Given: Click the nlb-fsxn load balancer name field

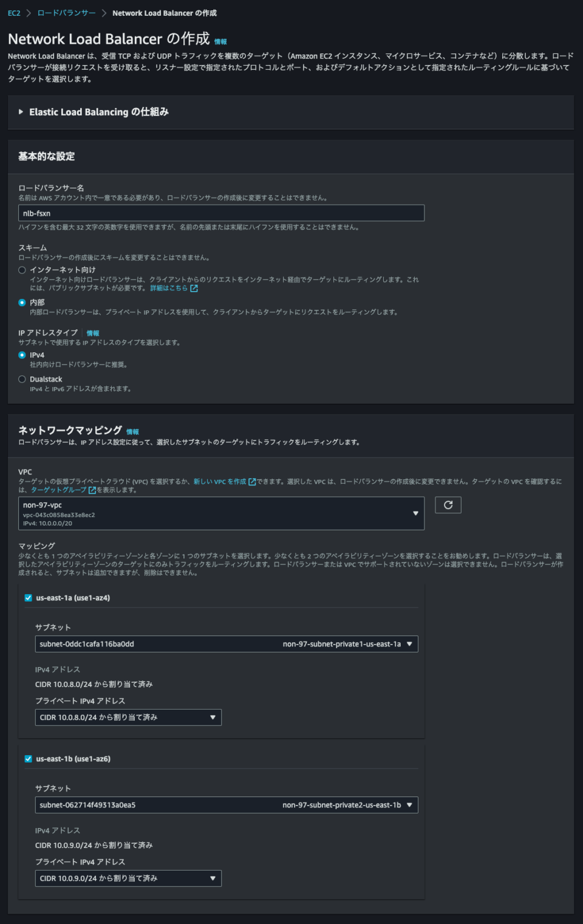Looking at the screenshot, I should 220,213.
